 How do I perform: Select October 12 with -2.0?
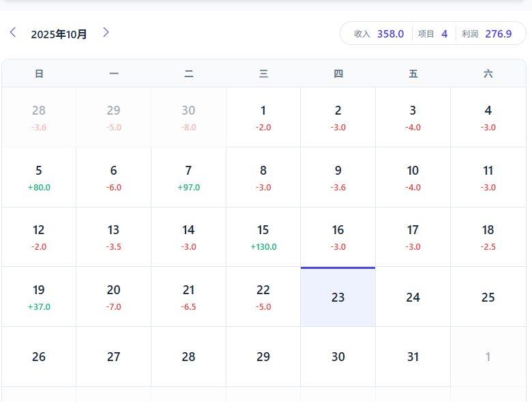(39, 237)
